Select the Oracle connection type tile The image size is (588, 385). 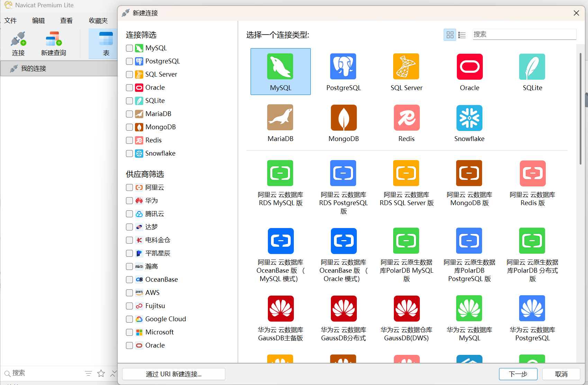[469, 71]
